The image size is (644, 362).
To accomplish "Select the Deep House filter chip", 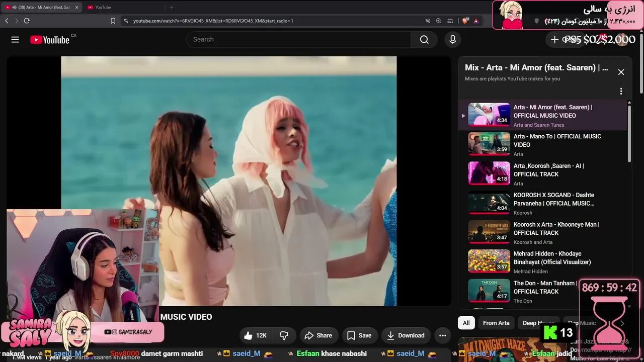I will [538, 323].
